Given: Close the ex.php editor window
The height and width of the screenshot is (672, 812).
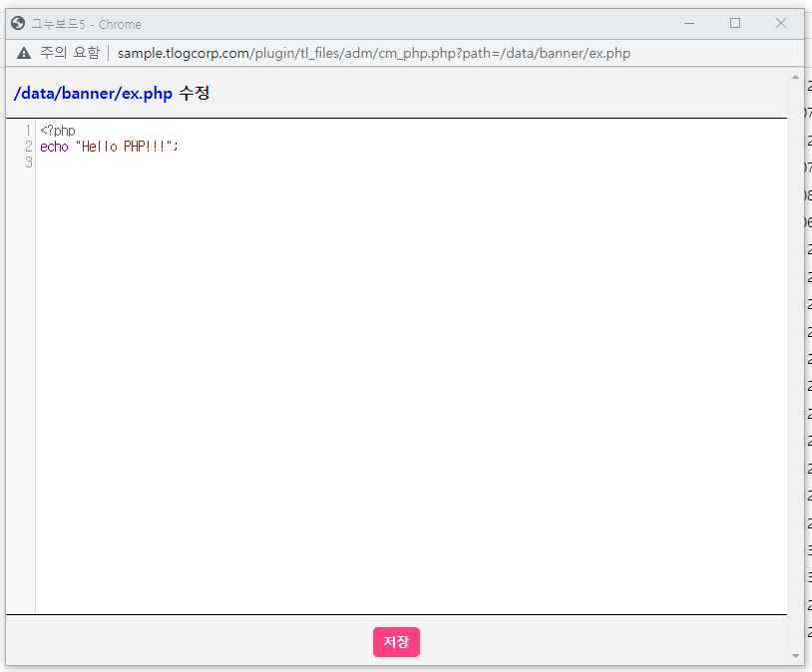Looking at the screenshot, I should click(x=781, y=23).
